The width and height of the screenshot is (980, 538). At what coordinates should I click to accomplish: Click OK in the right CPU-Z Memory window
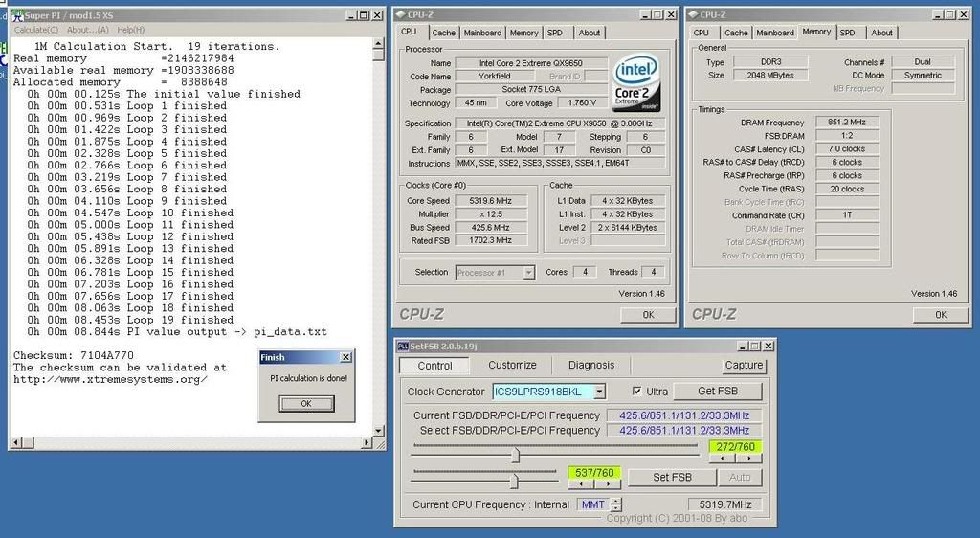click(941, 315)
